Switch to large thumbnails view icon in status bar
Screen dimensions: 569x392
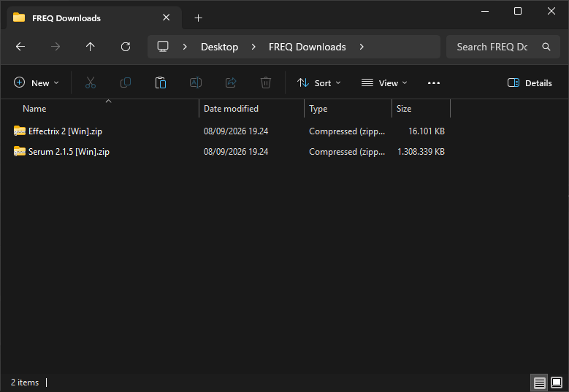pyautogui.click(x=557, y=383)
